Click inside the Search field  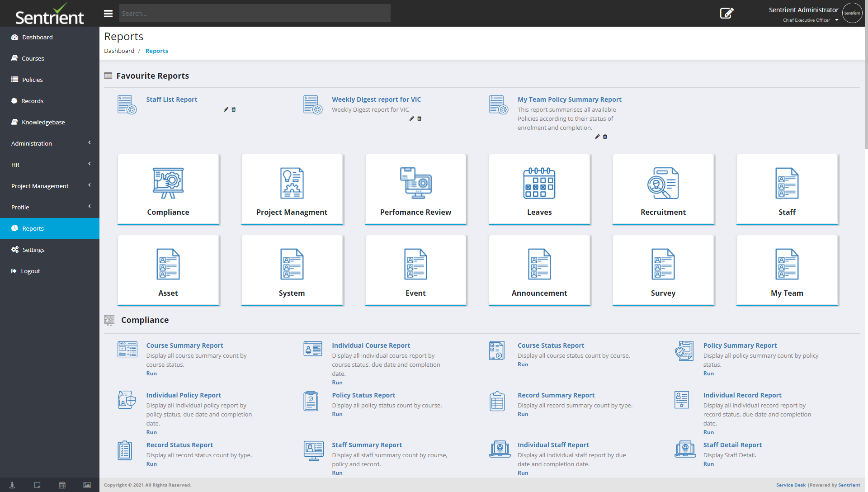(x=255, y=13)
